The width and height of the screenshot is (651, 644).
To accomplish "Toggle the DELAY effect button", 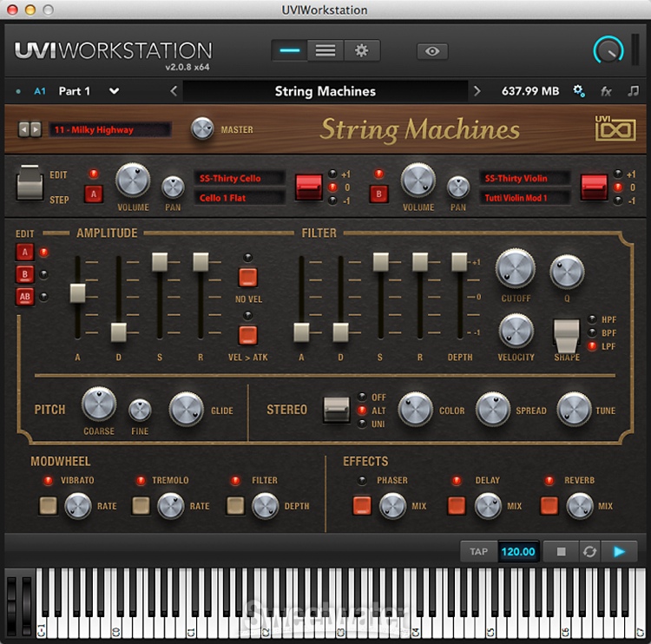I will pos(457,505).
